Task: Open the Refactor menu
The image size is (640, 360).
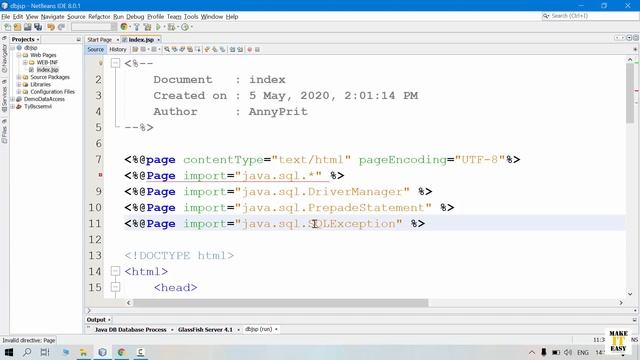Action: click(99, 17)
